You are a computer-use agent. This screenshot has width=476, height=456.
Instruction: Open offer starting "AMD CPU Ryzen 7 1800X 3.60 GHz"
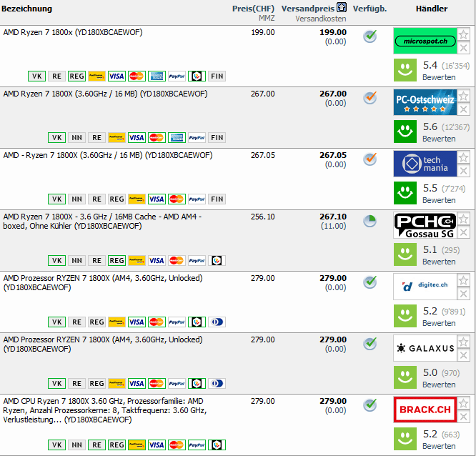105,410
